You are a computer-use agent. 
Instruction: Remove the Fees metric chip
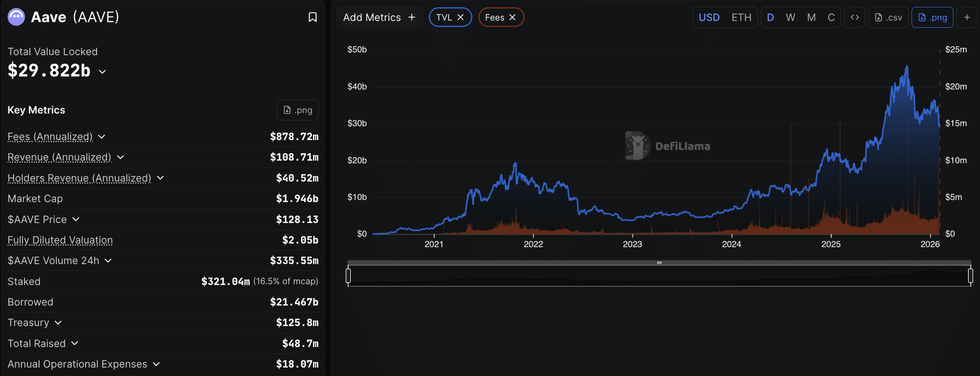pos(513,17)
